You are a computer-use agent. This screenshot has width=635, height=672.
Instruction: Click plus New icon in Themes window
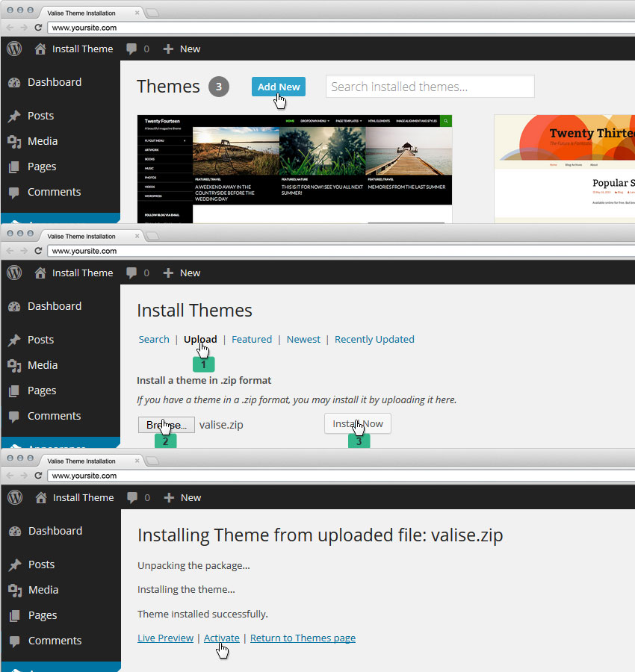click(168, 49)
